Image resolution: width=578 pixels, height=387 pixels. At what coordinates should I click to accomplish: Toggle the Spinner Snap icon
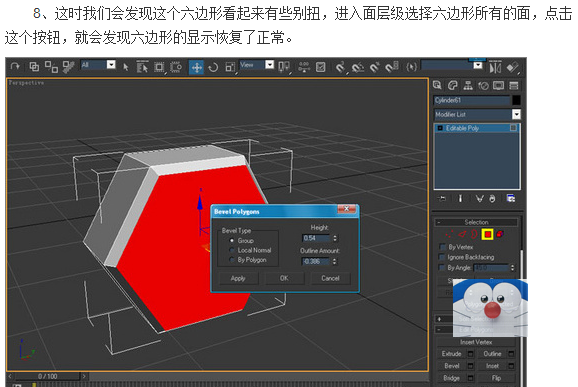[x=392, y=67]
